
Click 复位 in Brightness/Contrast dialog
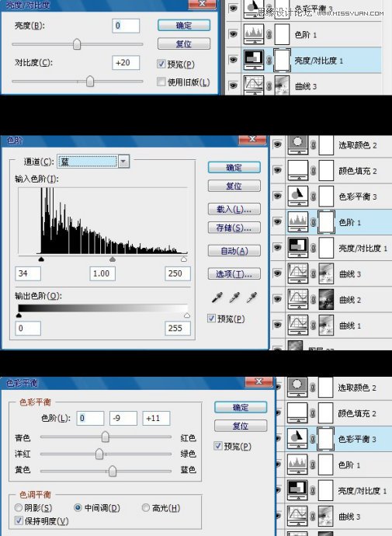pyautogui.click(x=184, y=44)
